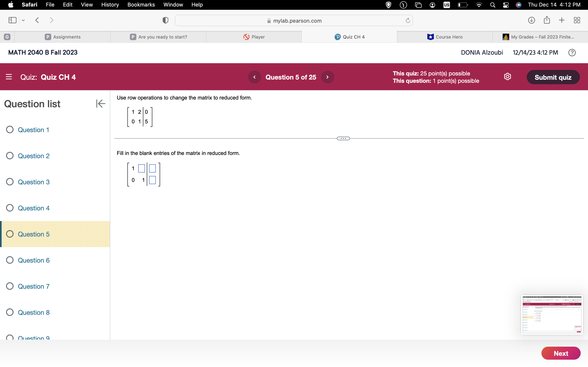Click the Bookmarks menu item
This screenshot has width=588, height=367.
click(140, 5)
